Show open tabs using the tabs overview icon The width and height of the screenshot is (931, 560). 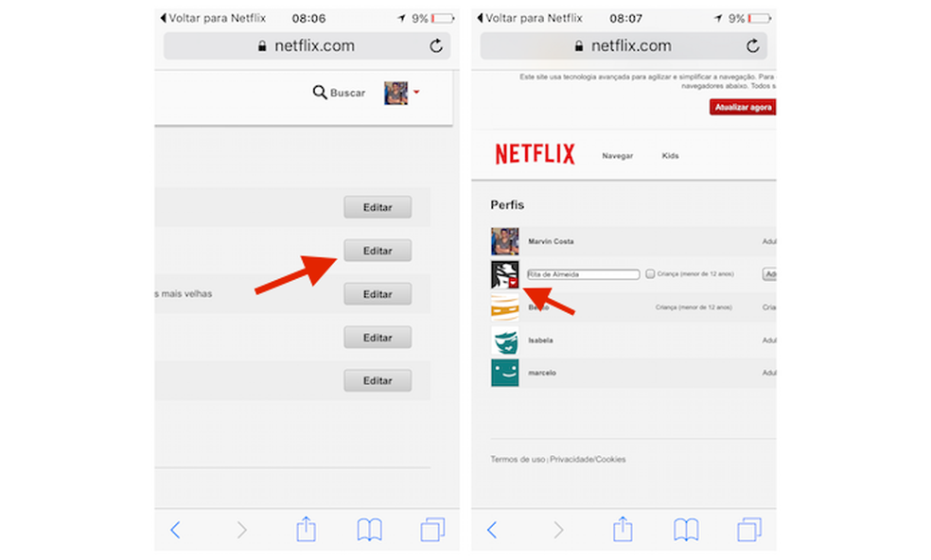[x=747, y=530]
